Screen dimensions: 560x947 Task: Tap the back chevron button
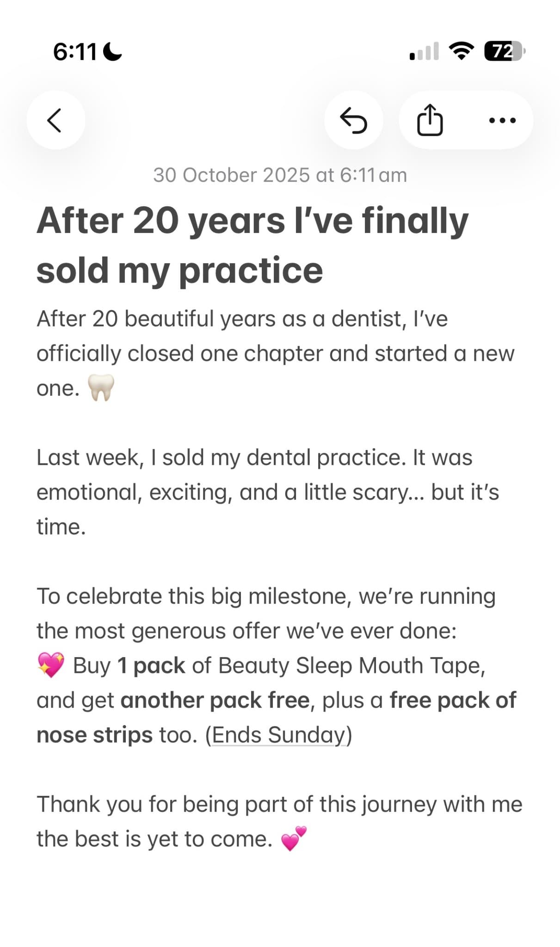pos(55,120)
